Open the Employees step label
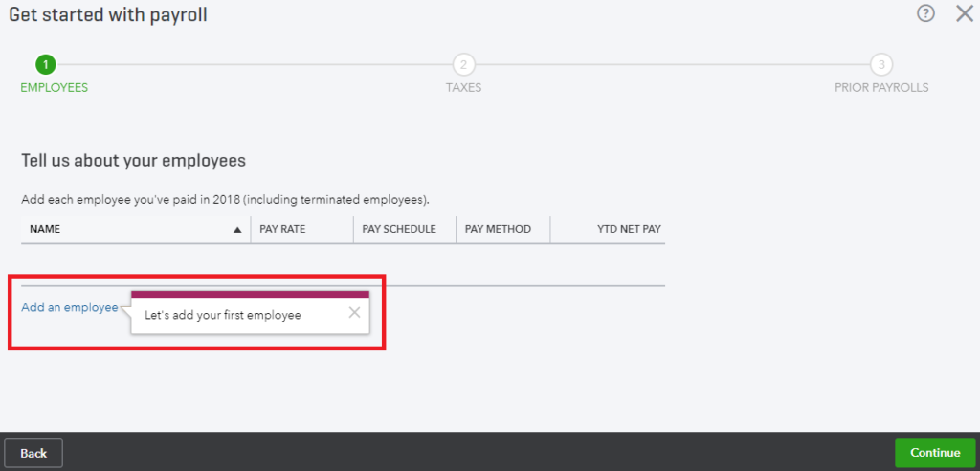 point(55,87)
